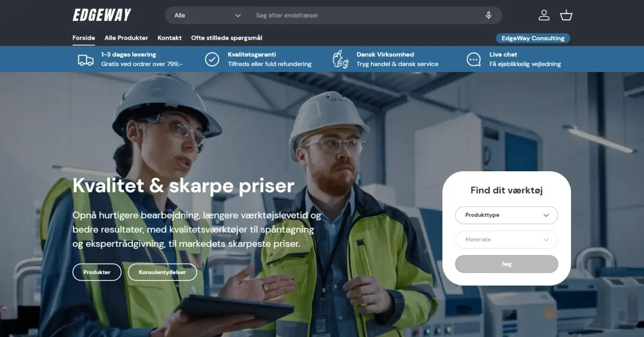Click the Konsulentydelser button
The width and height of the screenshot is (644, 337).
[x=162, y=272]
